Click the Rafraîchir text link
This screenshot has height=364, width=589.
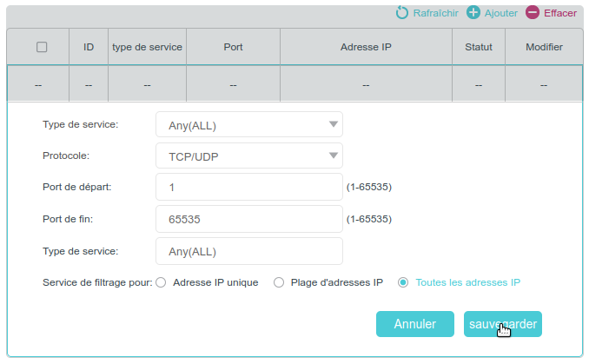(436, 13)
